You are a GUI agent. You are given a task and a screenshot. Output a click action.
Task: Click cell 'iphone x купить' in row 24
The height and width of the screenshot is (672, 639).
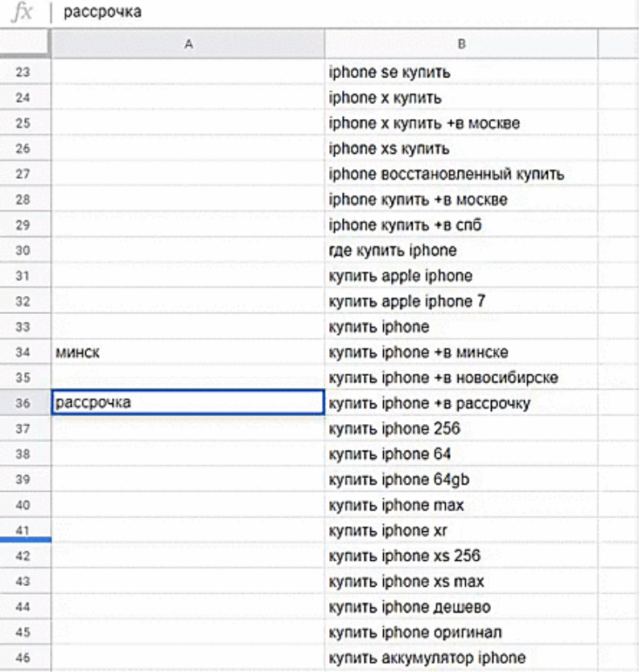click(x=461, y=97)
